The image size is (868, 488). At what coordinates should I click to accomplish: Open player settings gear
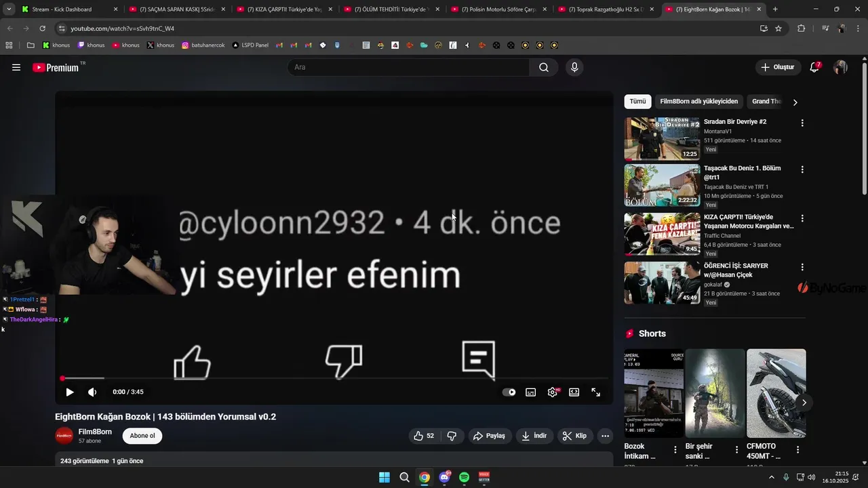point(553,392)
